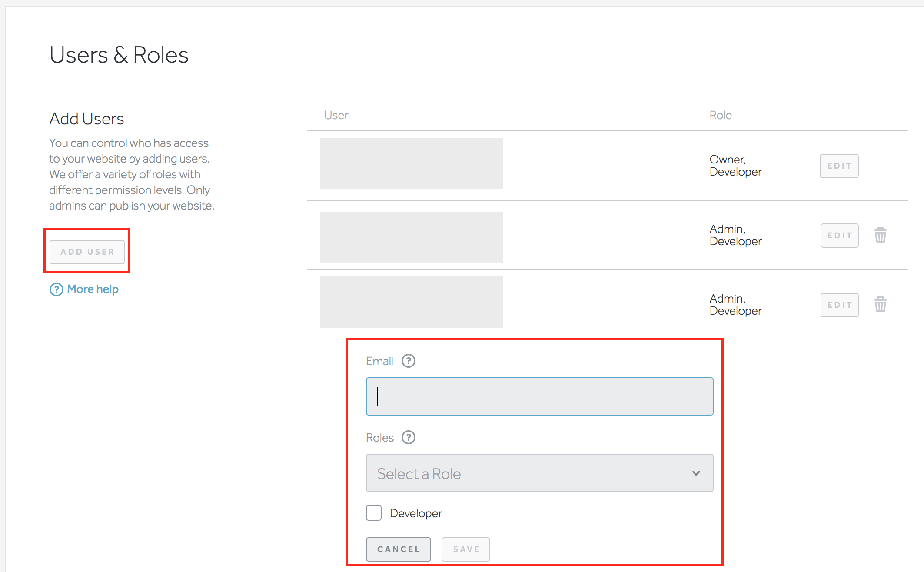
Task: Edit the Owner, Developer user
Action: [839, 166]
